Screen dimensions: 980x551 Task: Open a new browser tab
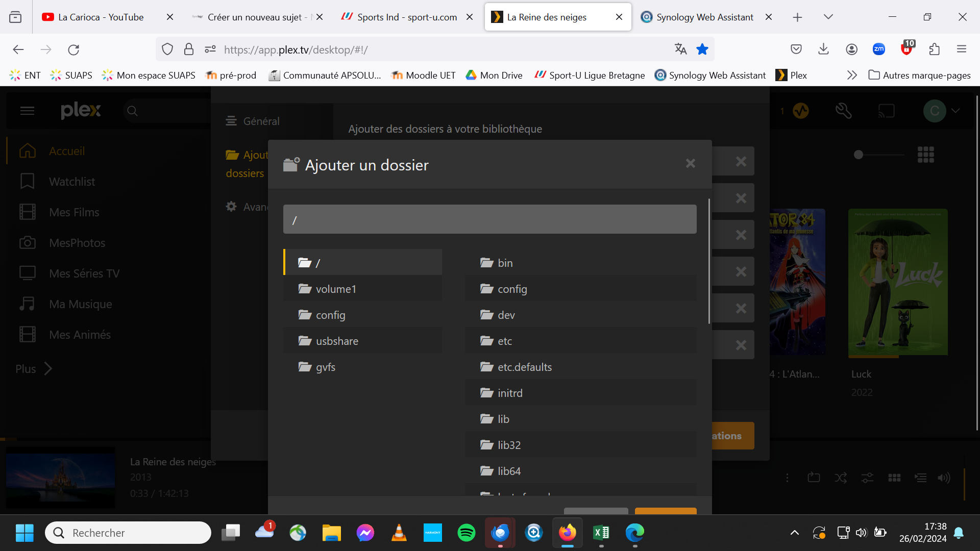(x=797, y=17)
